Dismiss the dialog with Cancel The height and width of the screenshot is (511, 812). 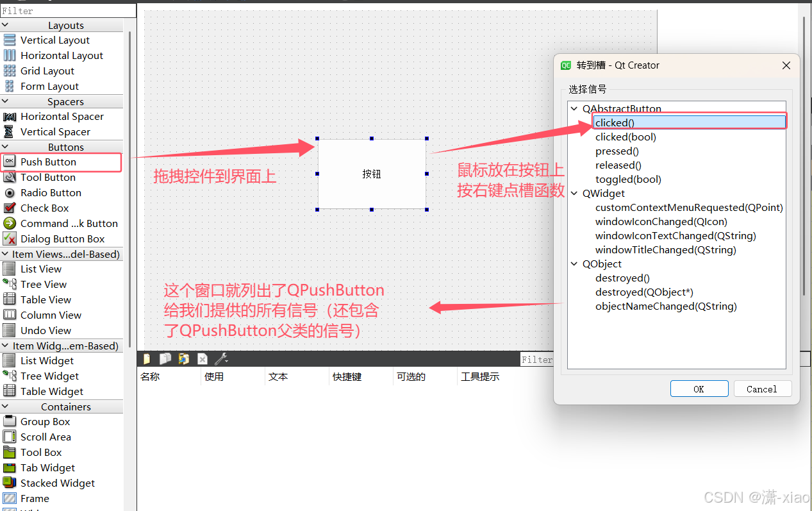762,389
